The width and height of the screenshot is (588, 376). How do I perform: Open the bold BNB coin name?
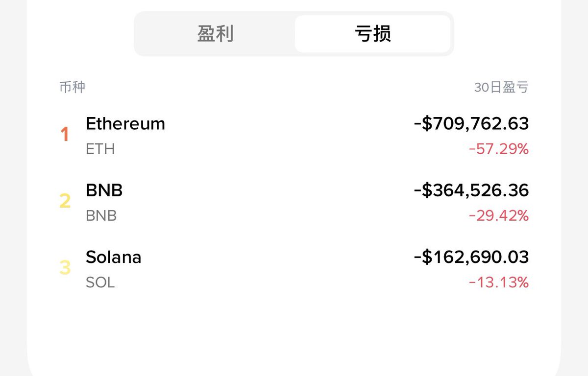pos(104,190)
